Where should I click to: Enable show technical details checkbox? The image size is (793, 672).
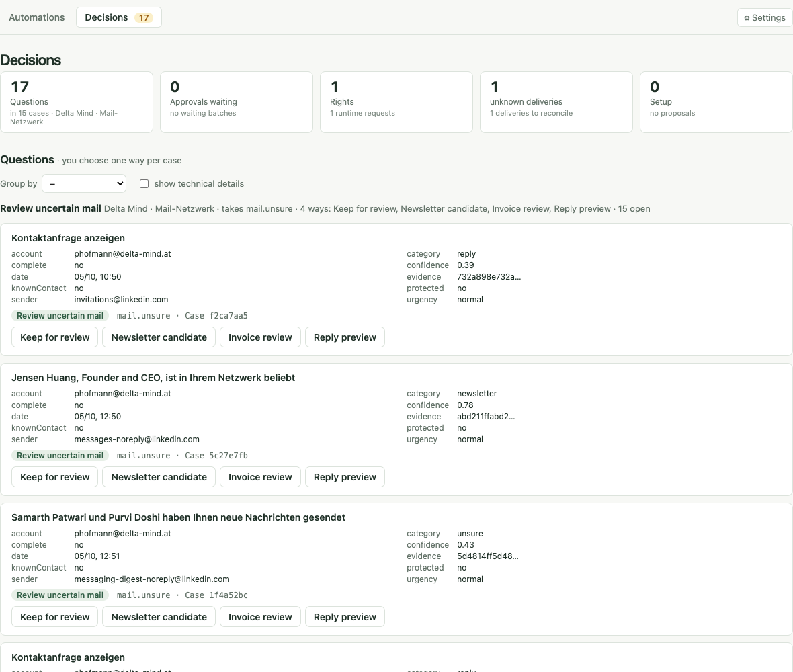(x=144, y=183)
